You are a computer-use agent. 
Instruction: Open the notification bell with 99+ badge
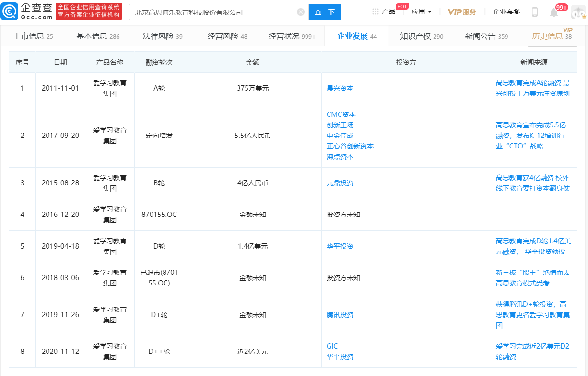point(554,12)
